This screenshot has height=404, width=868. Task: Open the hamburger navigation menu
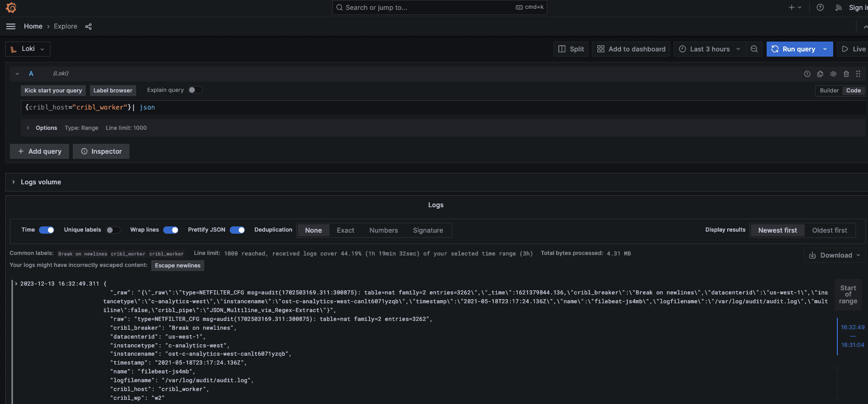coord(11,26)
